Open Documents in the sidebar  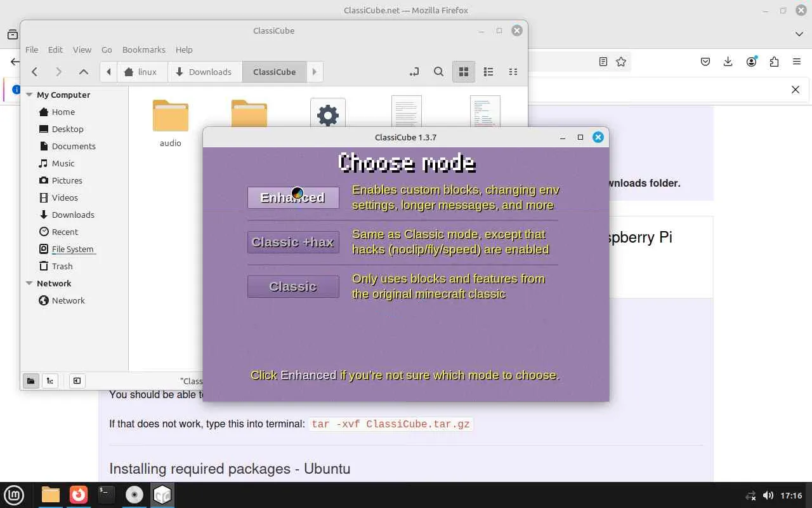(74, 146)
